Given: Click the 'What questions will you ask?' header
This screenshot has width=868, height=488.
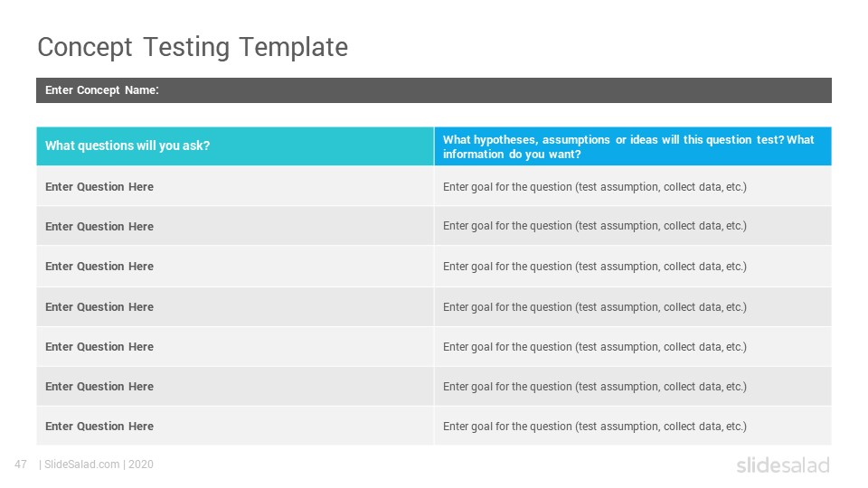Looking at the screenshot, I should (235, 146).
